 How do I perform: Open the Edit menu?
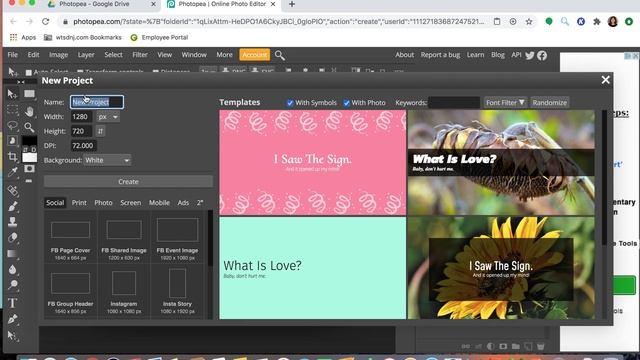pos(33,55)
